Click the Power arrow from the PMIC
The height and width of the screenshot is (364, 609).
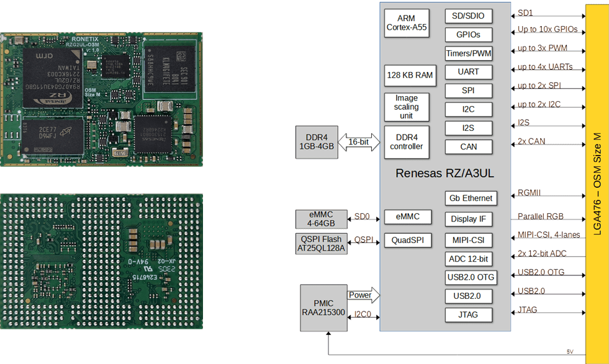[x=363, y=295]
